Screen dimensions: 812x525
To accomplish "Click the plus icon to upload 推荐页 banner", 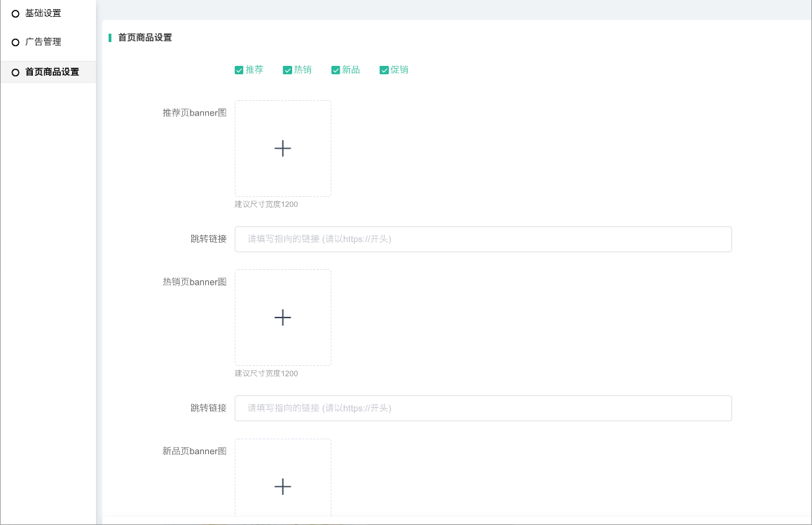I will click(282, 149).
